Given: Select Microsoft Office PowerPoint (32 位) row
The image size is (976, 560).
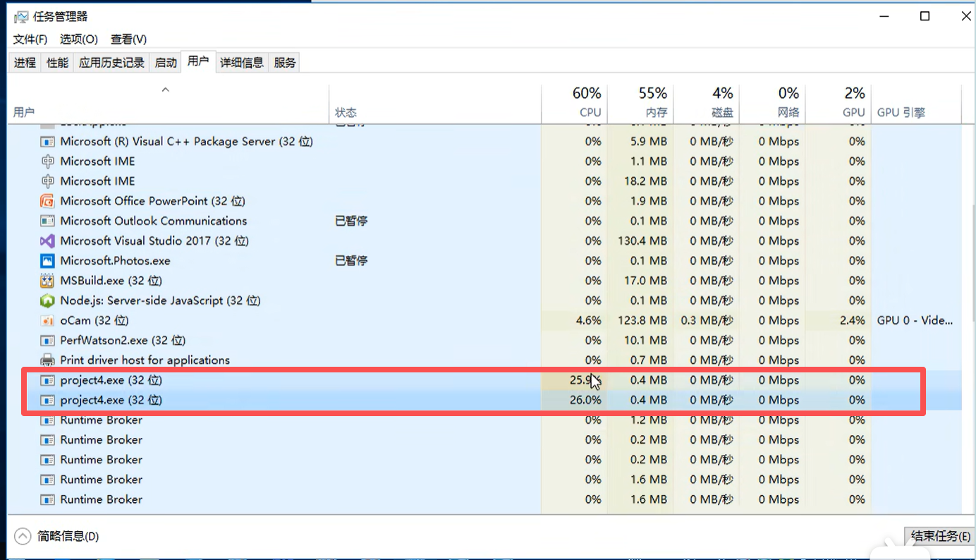Looking at the screenshot, I should [485, 201].
